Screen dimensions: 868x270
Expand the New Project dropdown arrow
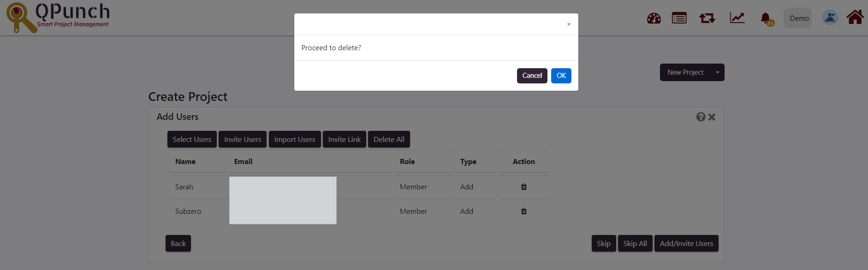tap(717, 72)
